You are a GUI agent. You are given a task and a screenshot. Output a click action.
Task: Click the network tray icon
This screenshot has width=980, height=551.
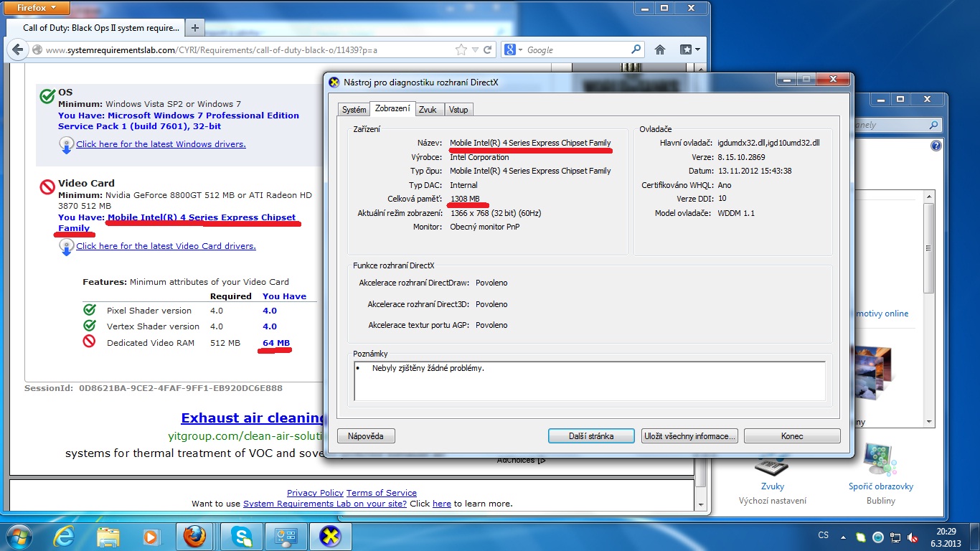895,537
